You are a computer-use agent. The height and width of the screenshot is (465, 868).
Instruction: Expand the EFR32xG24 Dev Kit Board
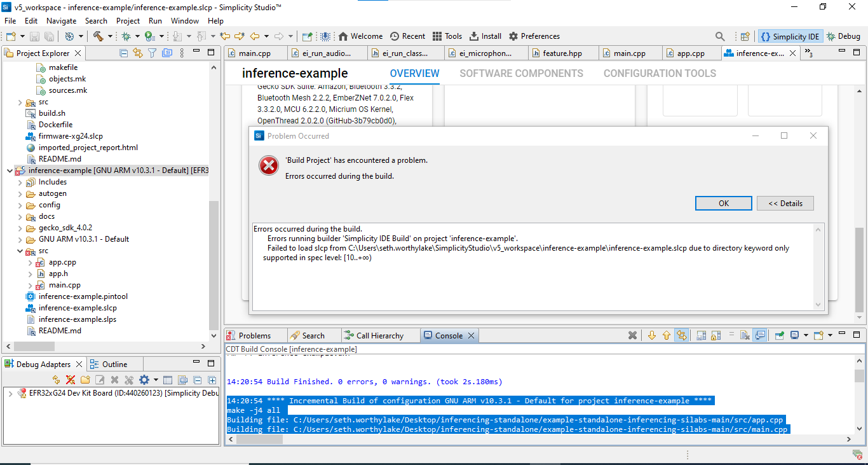(10, 393)
